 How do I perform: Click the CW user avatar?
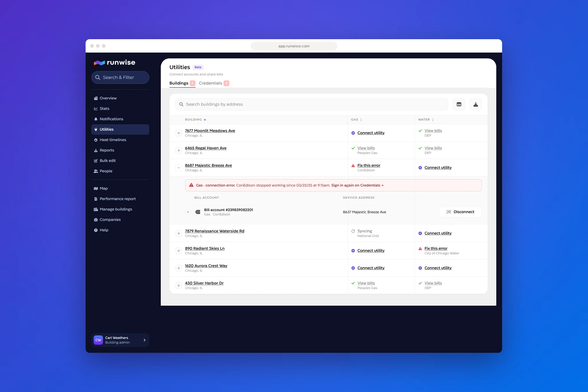[x=98, y=340]
